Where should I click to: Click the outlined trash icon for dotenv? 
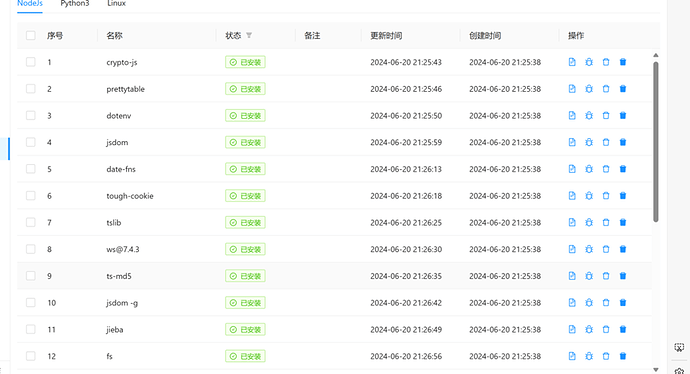606,115
